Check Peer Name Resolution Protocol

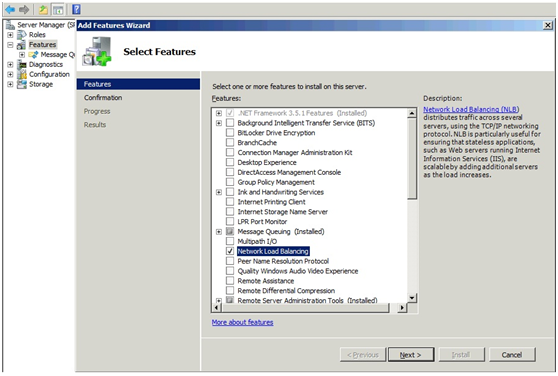pos(230,261)
